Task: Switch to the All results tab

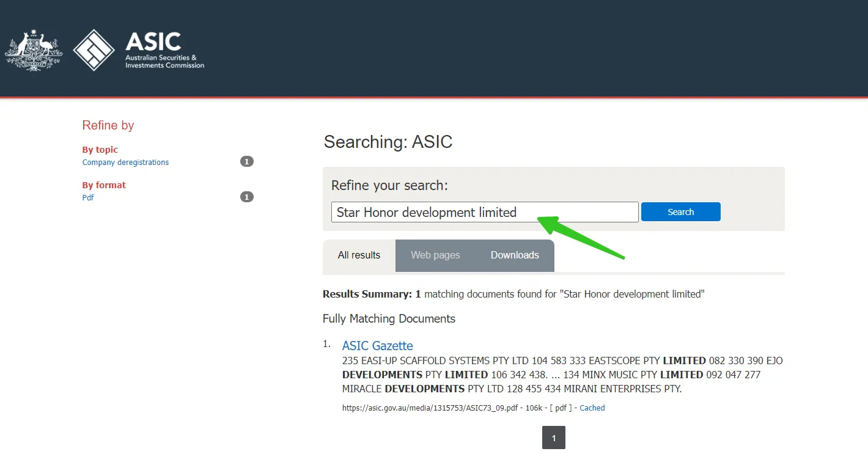Action: click(x=359, y=255)
